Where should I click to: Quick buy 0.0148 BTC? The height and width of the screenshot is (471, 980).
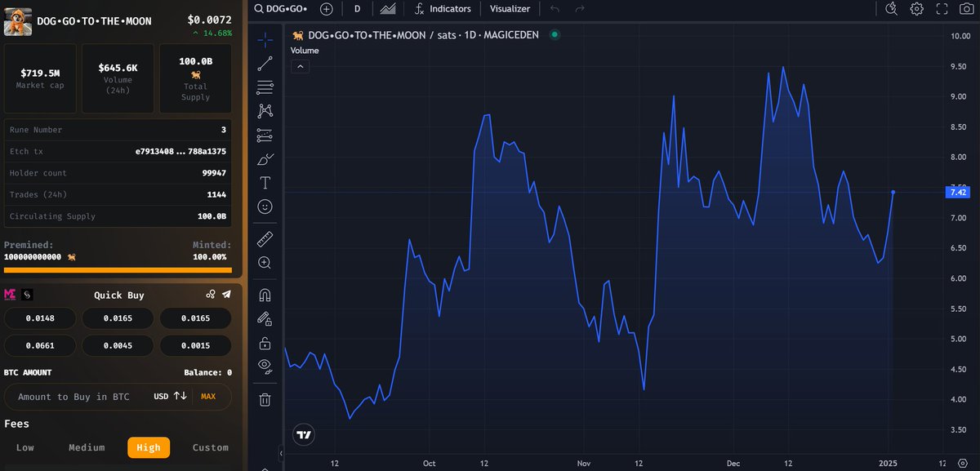pyautogui.click(x=39, y=318)
